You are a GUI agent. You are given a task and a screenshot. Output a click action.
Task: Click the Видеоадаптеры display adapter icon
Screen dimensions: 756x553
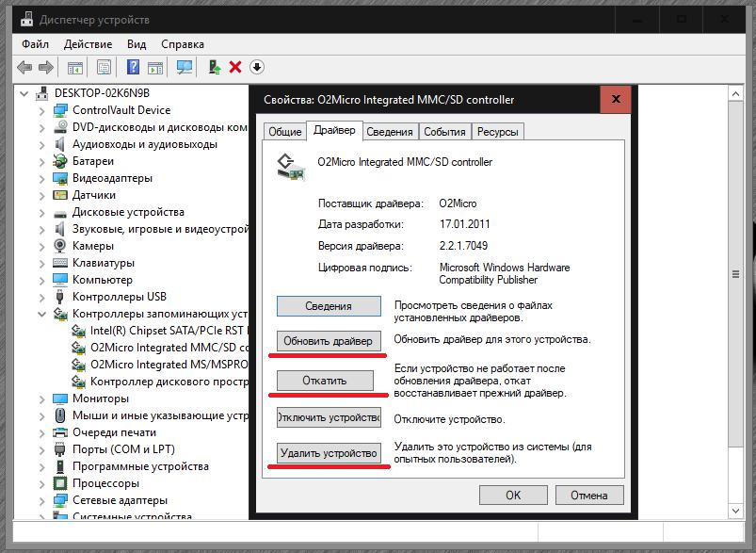60,178
